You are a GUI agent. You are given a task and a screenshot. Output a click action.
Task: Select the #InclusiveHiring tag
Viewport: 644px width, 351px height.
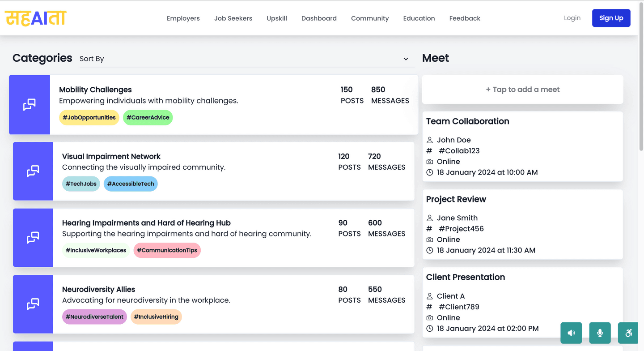156,317
